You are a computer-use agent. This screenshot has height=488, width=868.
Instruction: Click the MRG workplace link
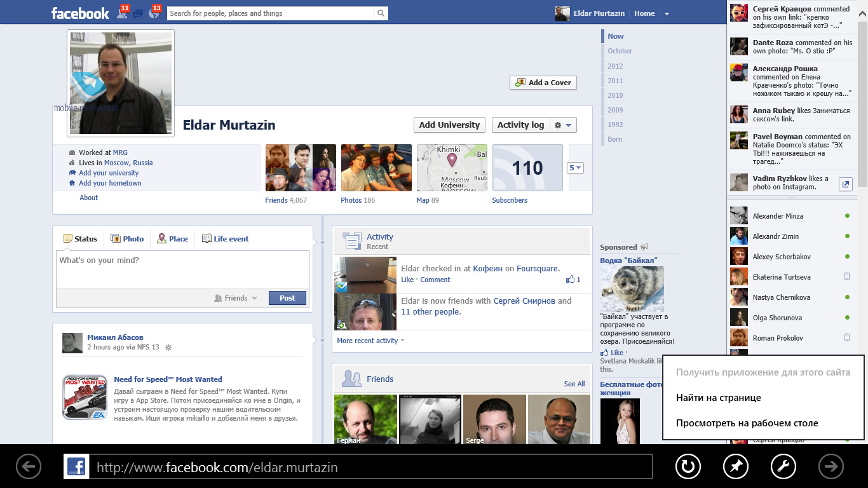120,152
